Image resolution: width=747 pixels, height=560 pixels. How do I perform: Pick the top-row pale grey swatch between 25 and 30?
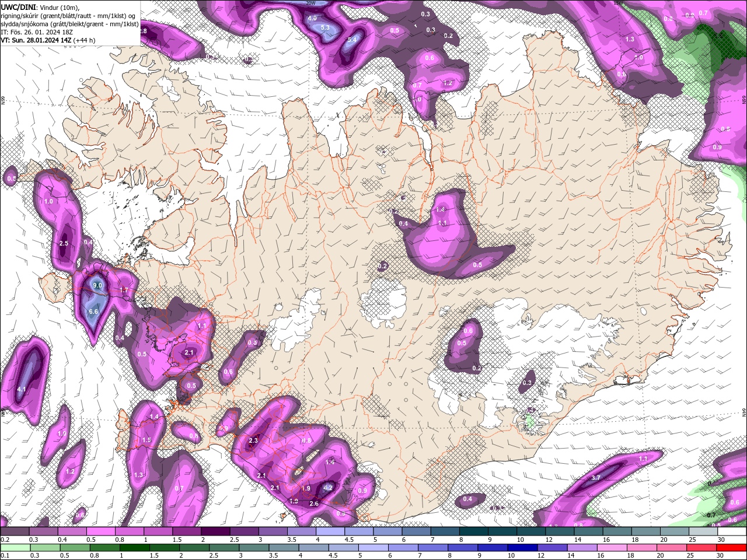point(704,531)
